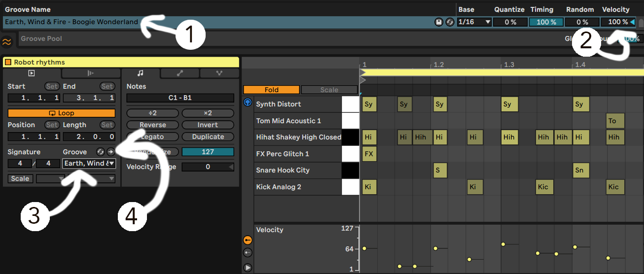The width and height of the screenshot is (644, 274).
Task: Show the velocity lane with the orange button
Action: coord(248,240)
